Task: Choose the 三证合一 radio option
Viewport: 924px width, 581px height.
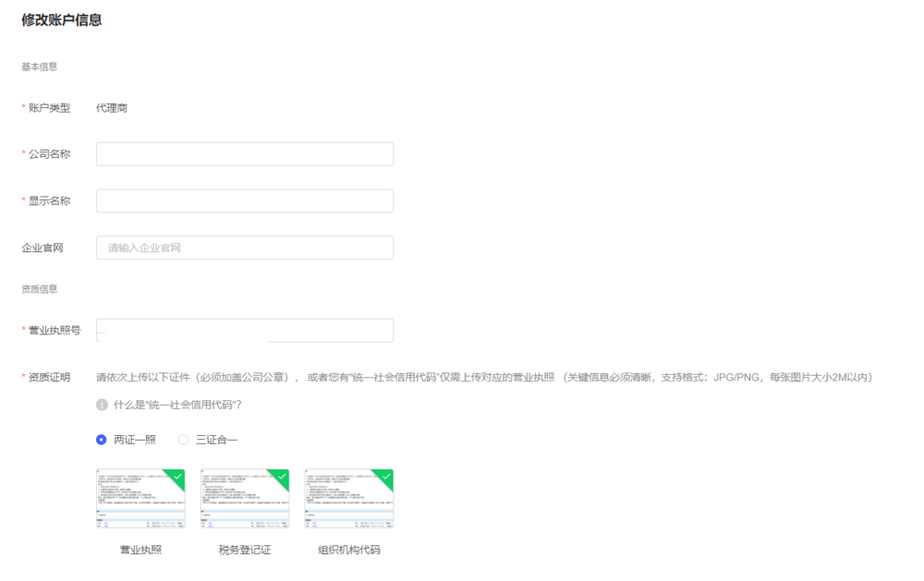Action: [183, 440]
